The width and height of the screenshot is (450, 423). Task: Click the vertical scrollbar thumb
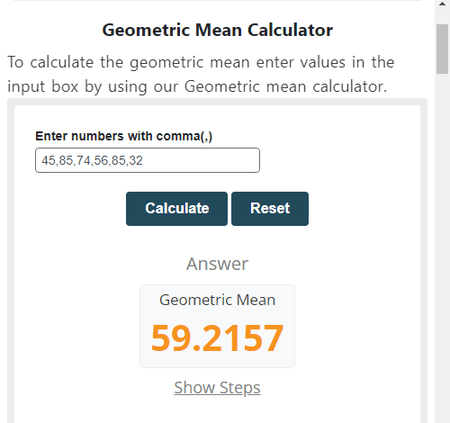click(442, 49)
